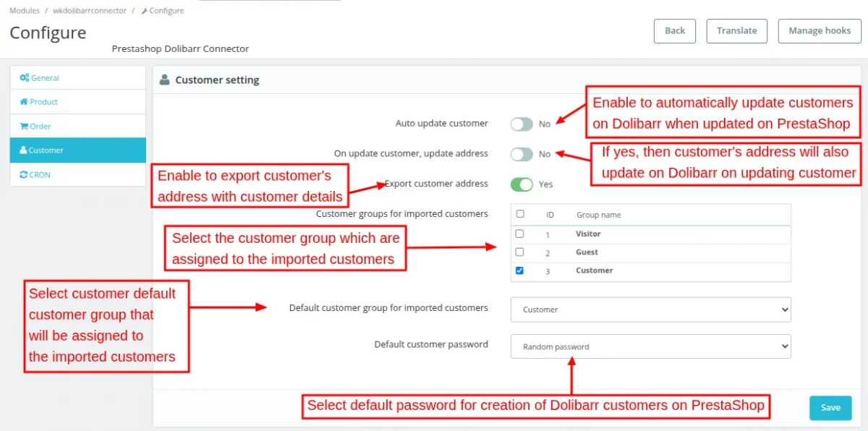The height and width of the screenshot is (431, 868).
Task: Toggle On update customer, update address switch
Action: click(522, 154)
